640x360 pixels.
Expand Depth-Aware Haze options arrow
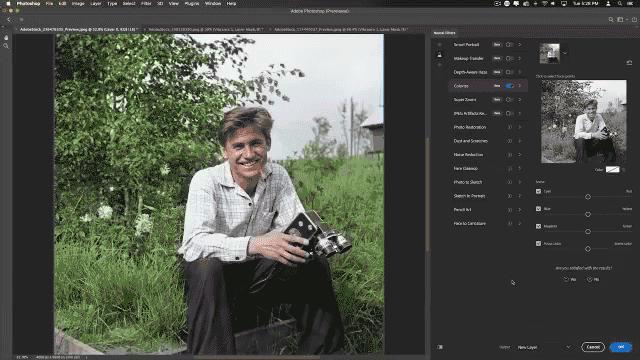click(520, 72)
